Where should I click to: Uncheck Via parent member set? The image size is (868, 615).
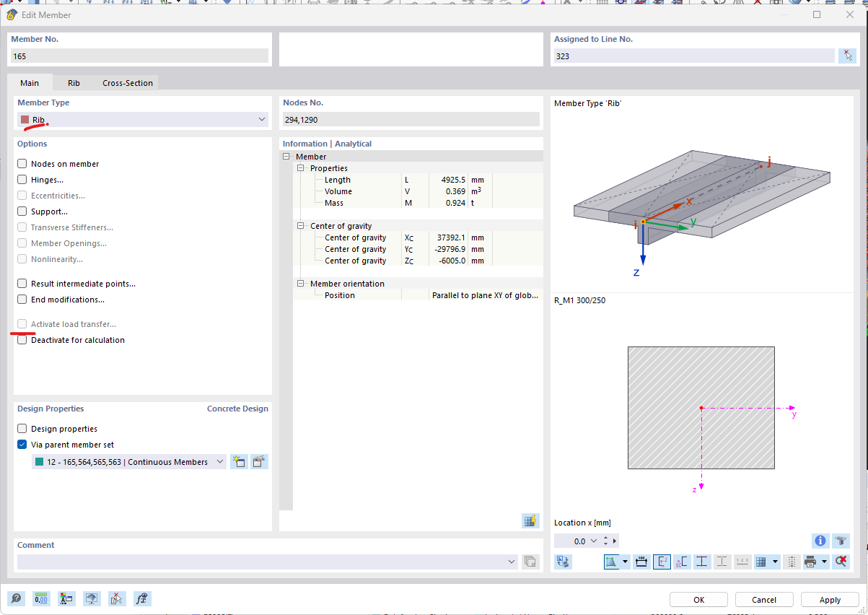21,444
